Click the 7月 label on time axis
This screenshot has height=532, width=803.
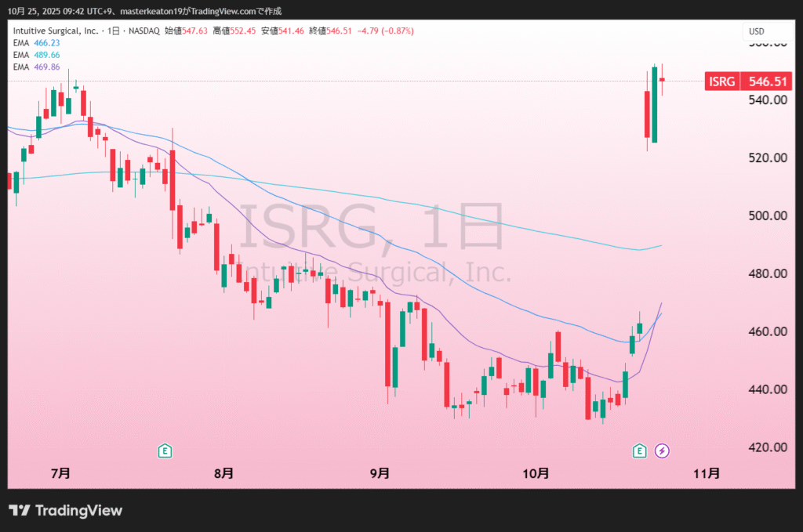[60, 473]
